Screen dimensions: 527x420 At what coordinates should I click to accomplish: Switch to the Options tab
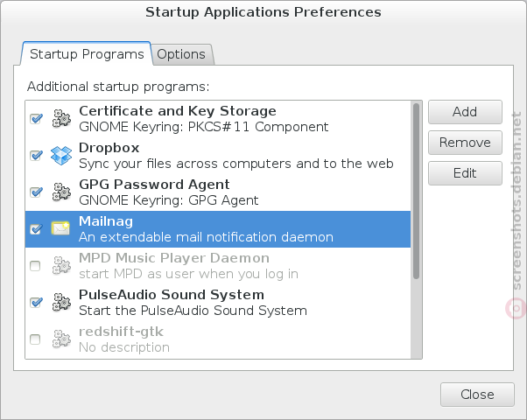181,54
